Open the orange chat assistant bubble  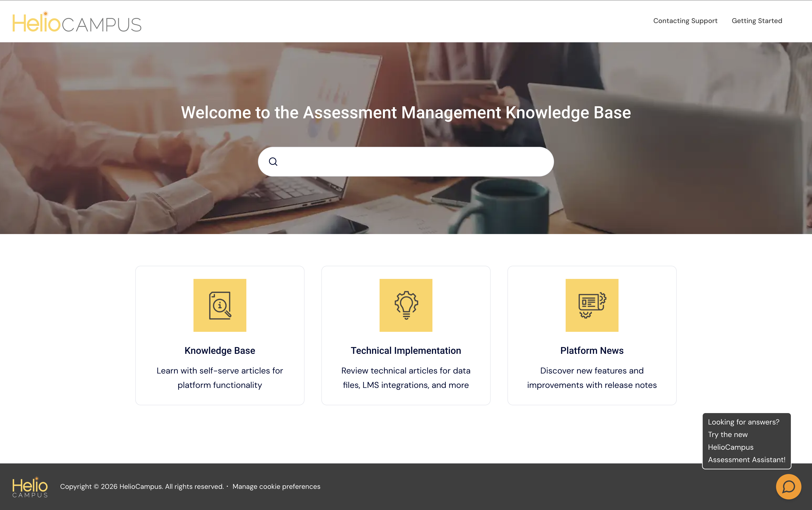788,486
